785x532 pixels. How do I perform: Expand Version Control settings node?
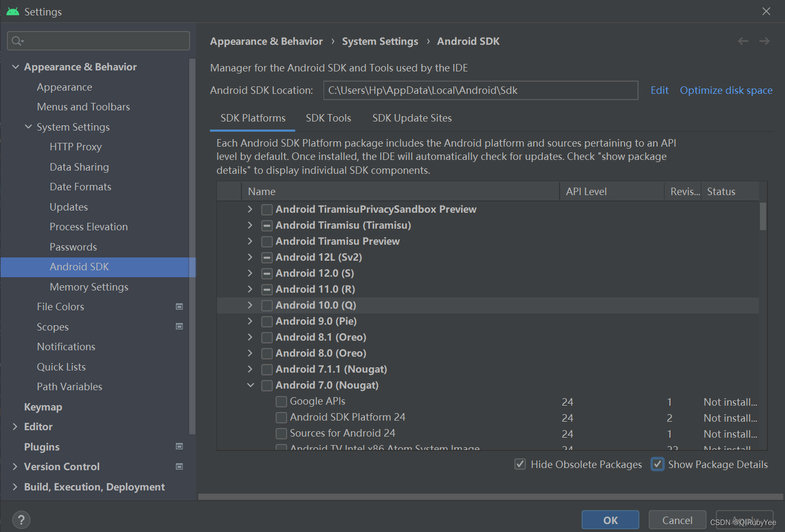(15, 466)
